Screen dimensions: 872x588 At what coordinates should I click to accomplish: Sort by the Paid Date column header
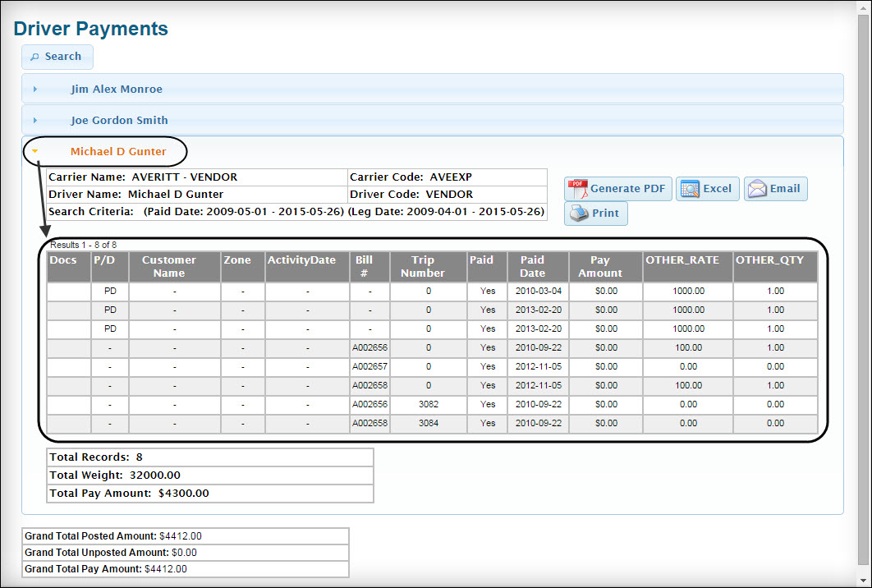[x=532, y=266]
